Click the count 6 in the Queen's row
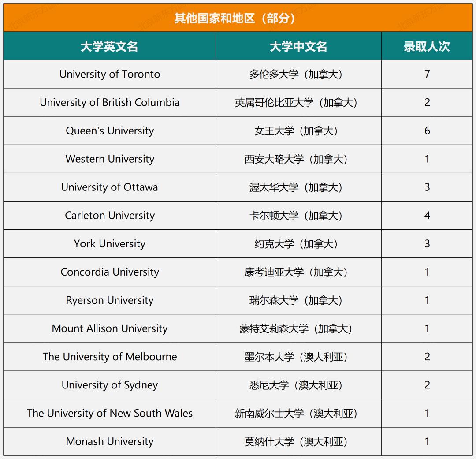 pos(427,131)
